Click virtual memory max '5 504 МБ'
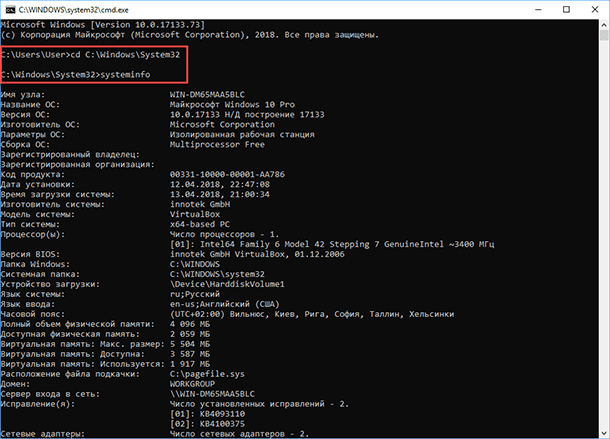610x439 pixels. click(x=190, y=344)
